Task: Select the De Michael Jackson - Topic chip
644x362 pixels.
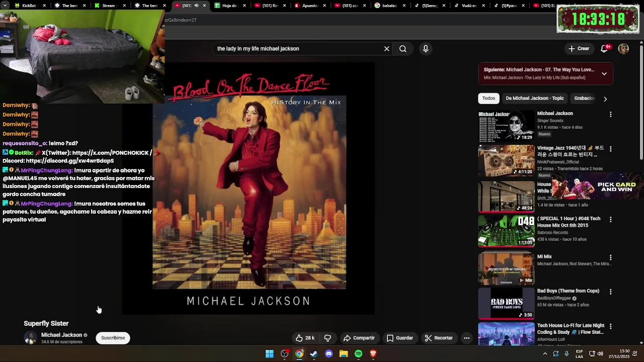Action: pos(535,99)
